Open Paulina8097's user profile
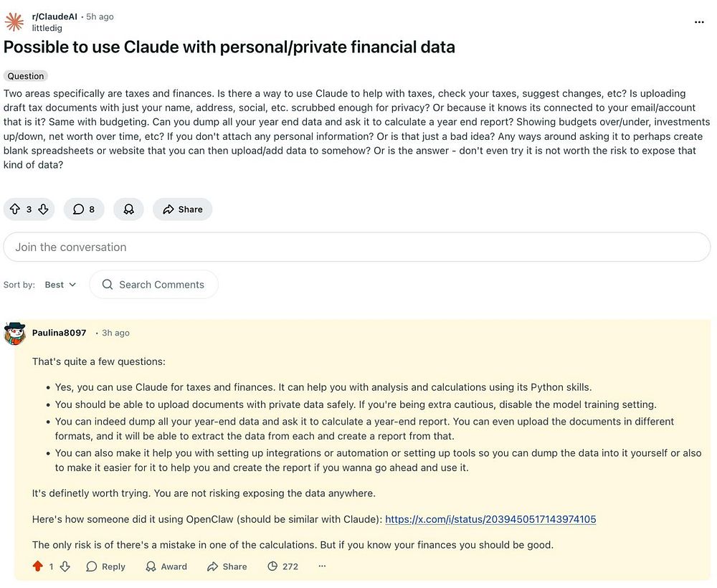 (x=59, y=333)
